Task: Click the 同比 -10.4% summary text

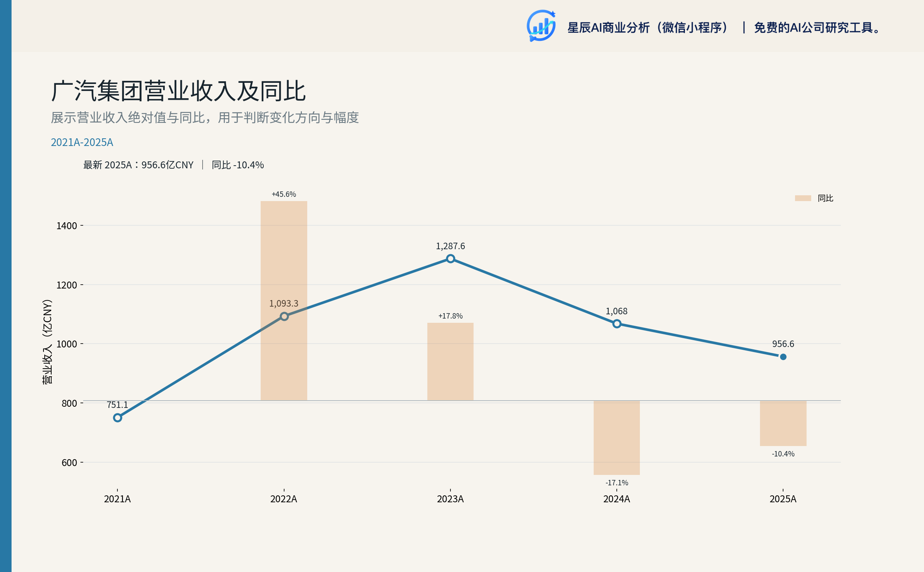Action: click(238, 165)
